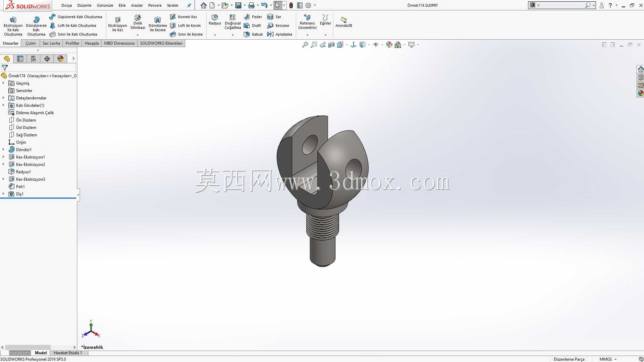Click the View Orientation arrow icon
This screenshot has width=644, height=362.
[x=353, y=45]
